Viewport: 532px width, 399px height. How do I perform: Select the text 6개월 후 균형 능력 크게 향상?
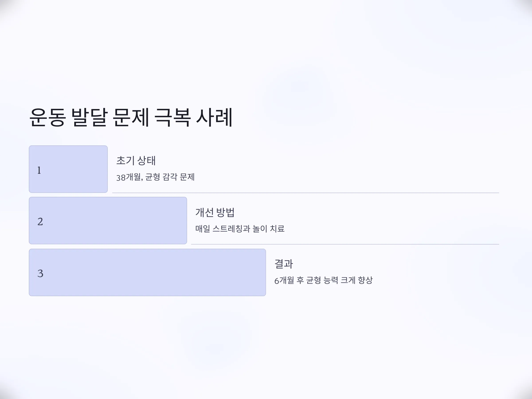click(x=323, y=280)
